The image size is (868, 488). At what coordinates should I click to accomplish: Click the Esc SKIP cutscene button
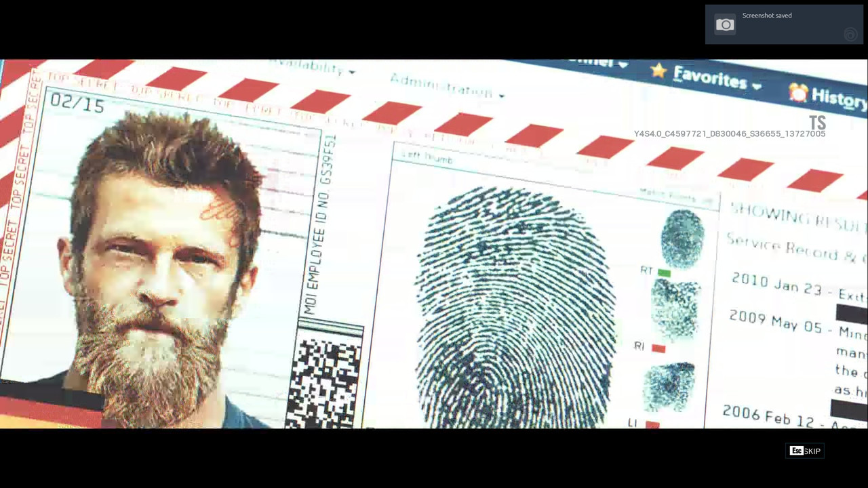tap(805, 451)
